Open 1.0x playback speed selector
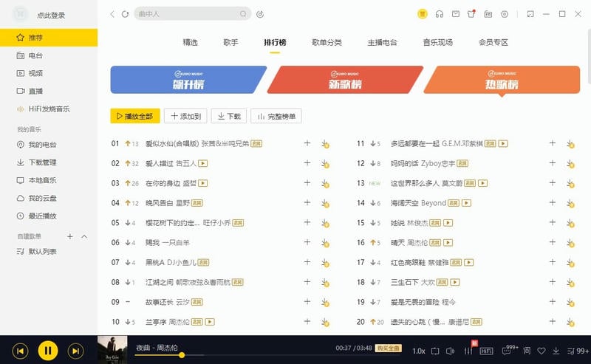Screen dimensions: 591x364 [x=418, y=351]
